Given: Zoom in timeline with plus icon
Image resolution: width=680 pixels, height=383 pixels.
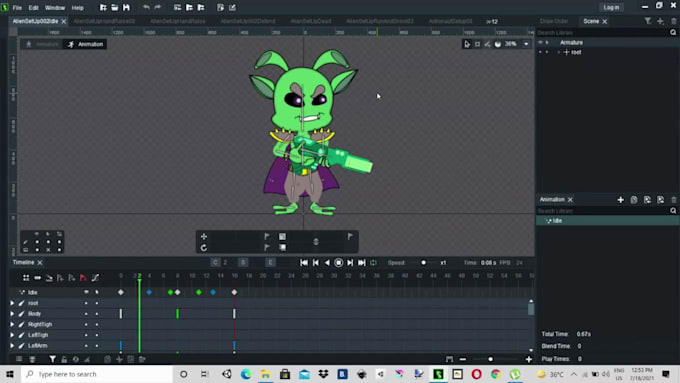Looking at the screenshot, I should (529, 359).
